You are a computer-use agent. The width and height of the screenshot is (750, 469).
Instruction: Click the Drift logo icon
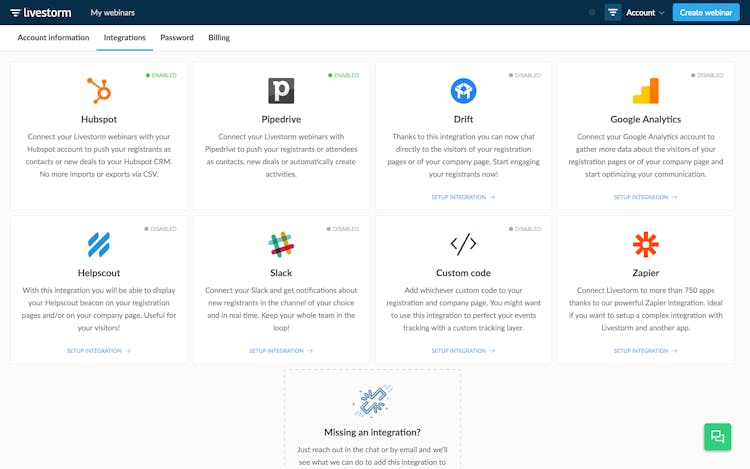point(463,91)
